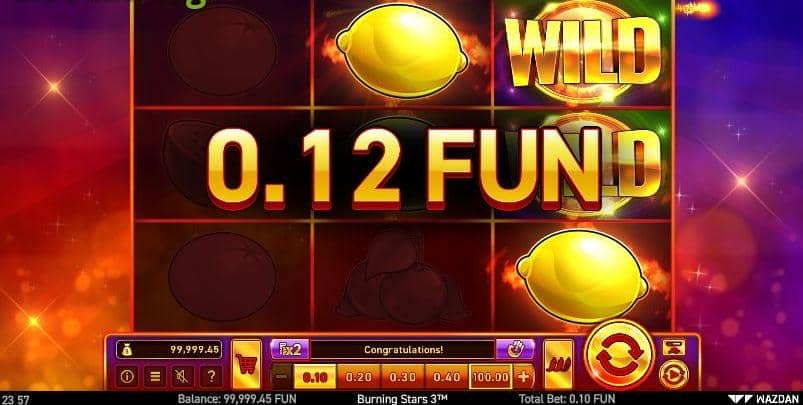Choose the 0.30 bet amount
This screenshot has height=405, width=803.
click(403, 377)
